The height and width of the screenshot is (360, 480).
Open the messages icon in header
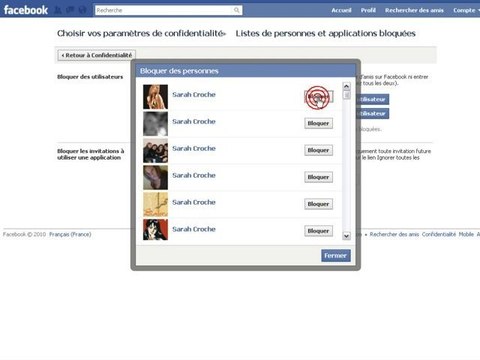coord(70,10)
